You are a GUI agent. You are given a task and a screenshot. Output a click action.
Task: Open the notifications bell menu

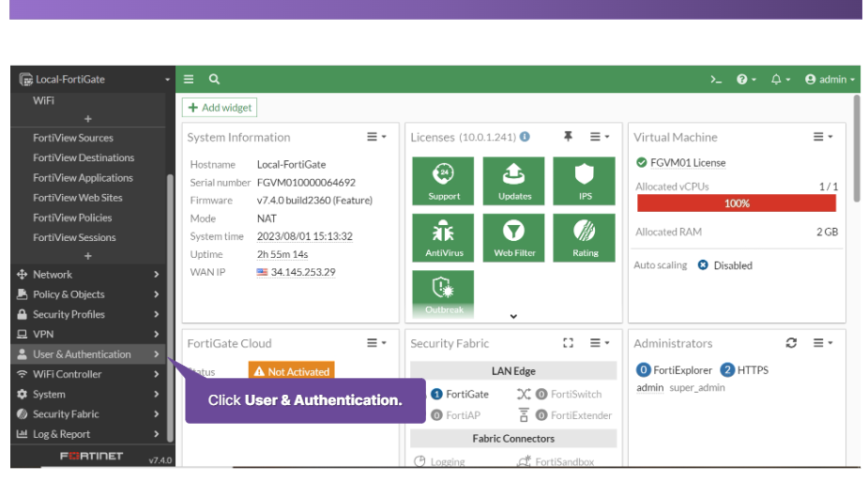[780, 80]
